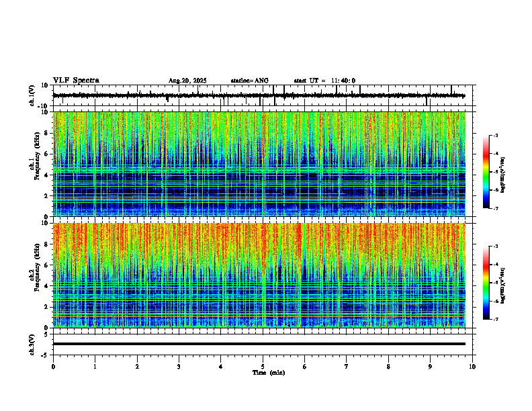Click the "8" kHz tick on ch.2 frequency axis
This screenshot has height=411, width=532.
coord(47,244)
